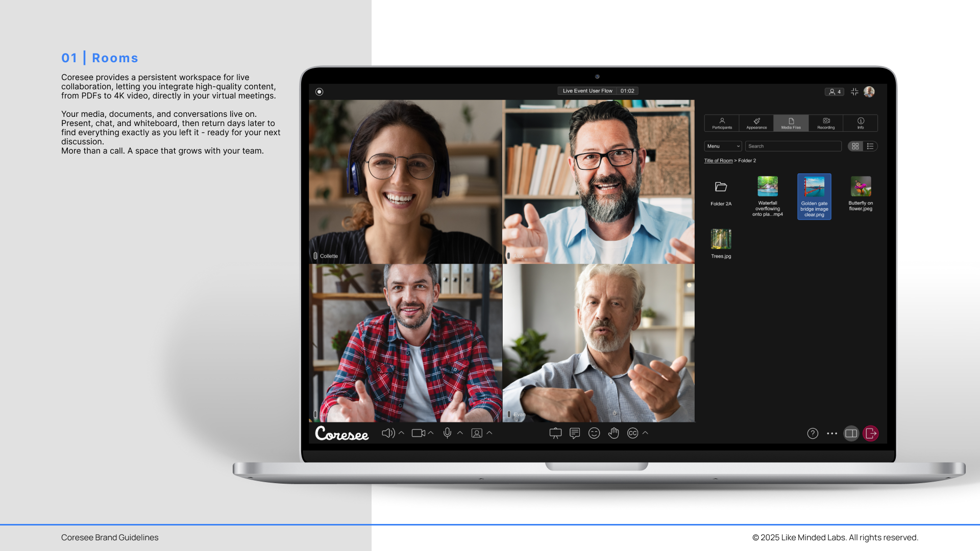Open the help question mark icon
Image resolution: width=980 pixels, height=551 pixels.
click(x=813, y=434)
